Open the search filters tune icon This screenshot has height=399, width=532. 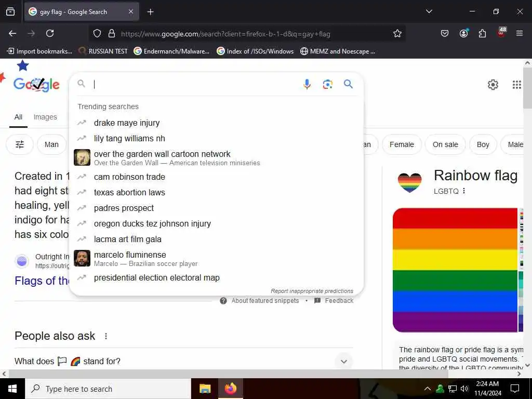(20, 144)
